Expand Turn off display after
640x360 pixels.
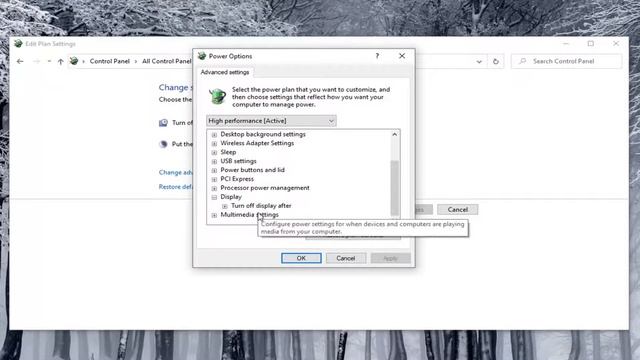pos(224,207)
